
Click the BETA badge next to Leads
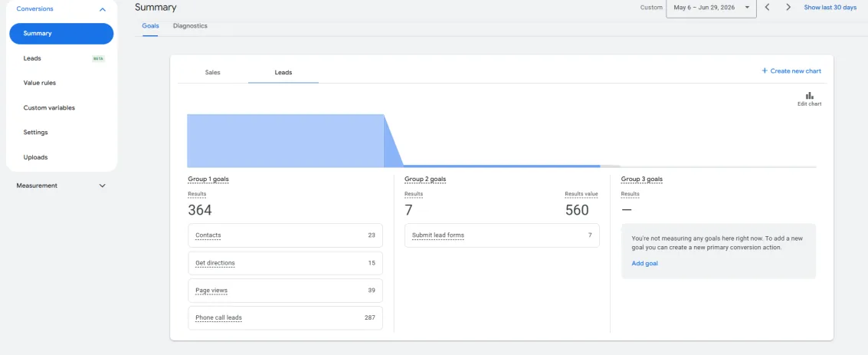pos(98,59)
